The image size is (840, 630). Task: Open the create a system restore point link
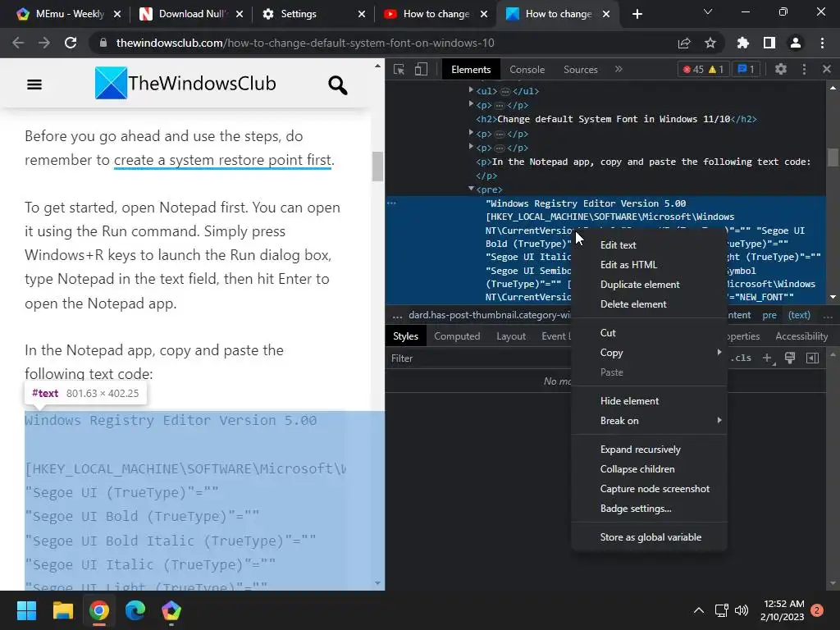pos(223,160)
